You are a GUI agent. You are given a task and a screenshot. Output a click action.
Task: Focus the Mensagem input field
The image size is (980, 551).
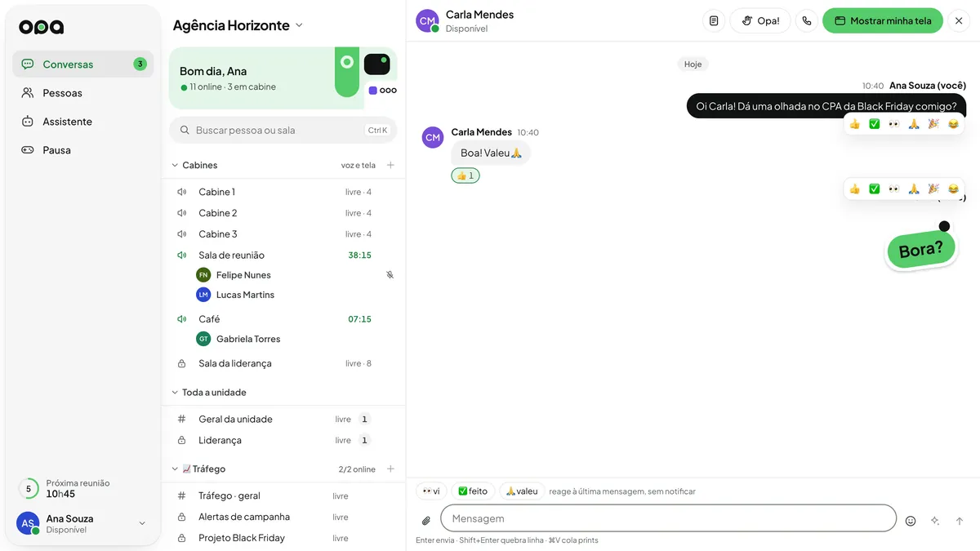668,518
